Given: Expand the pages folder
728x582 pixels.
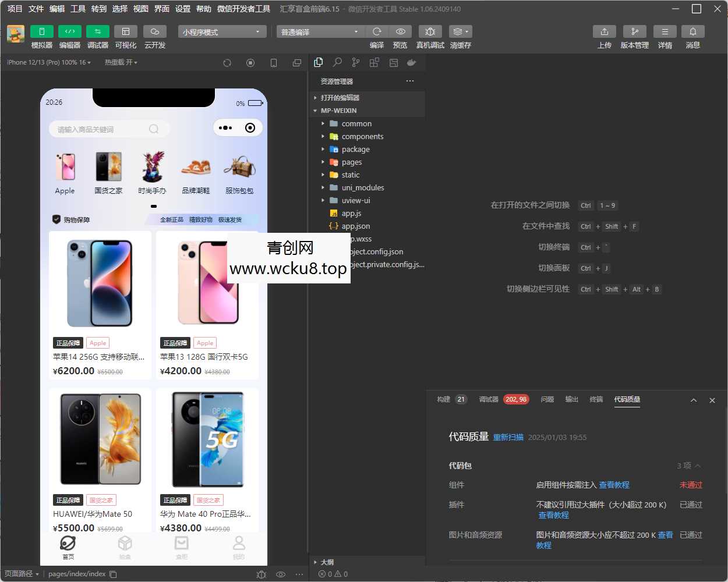Looking at the screenshot, I should (x=352, y=162).
